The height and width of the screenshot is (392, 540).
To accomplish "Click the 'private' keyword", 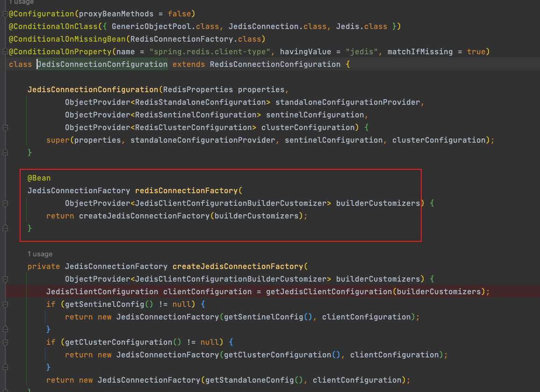I will 44,267.
